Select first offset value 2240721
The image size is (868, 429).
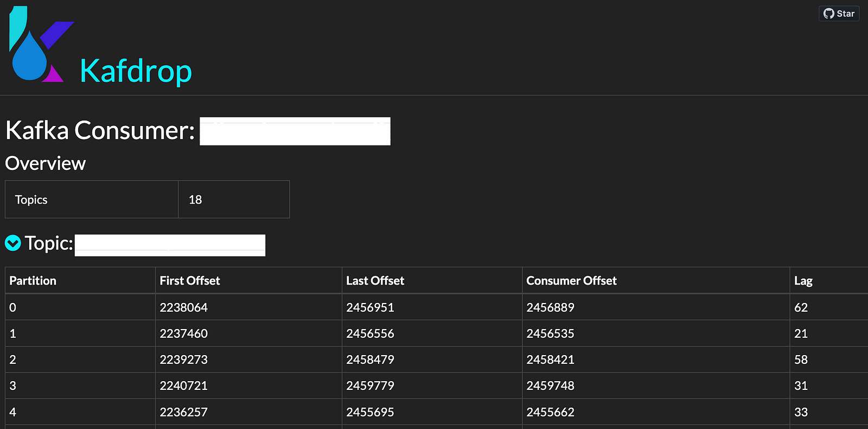[184, 386]
